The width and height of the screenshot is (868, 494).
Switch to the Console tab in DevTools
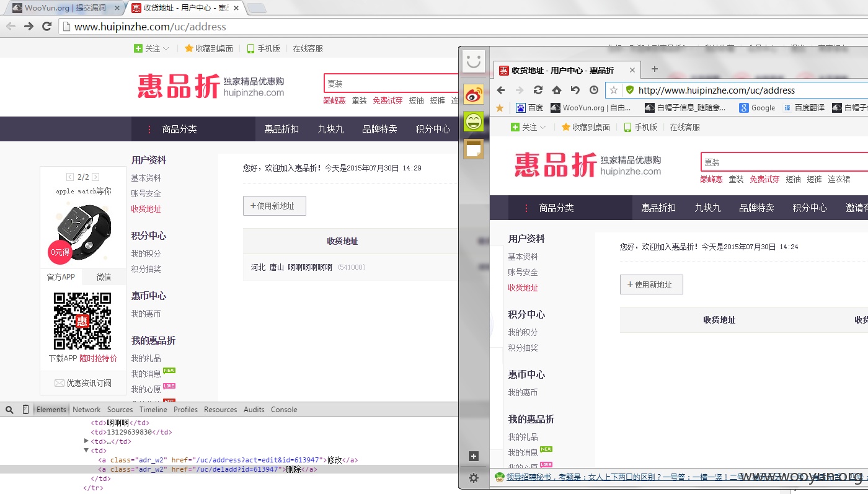pyautogui.click(x=284, y=410)
